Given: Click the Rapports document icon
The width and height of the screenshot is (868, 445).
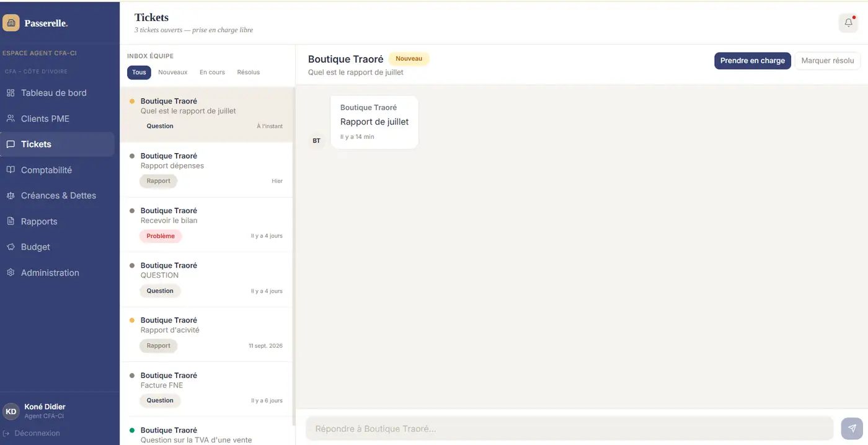Looking at the screenshot, I should coord(11,221).
